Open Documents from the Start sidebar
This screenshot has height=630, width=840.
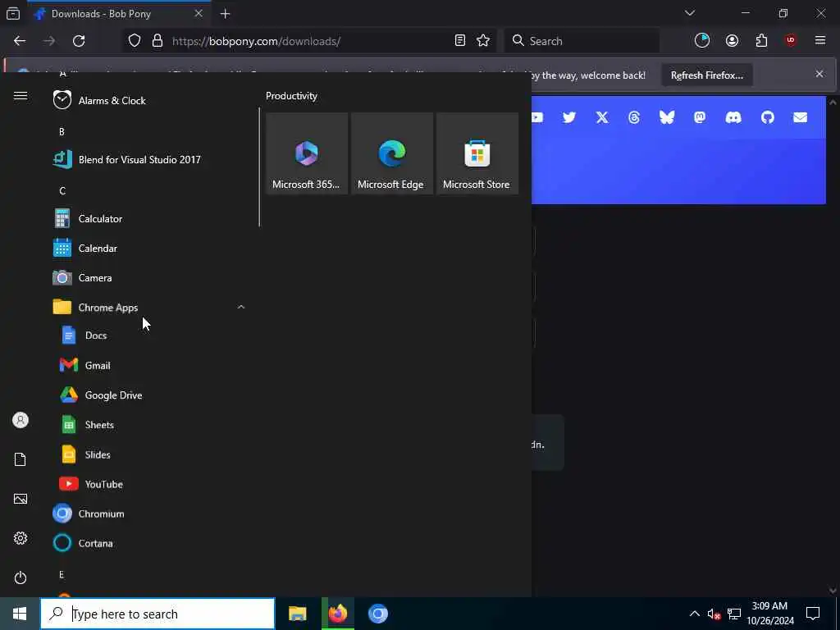point(21,459)
